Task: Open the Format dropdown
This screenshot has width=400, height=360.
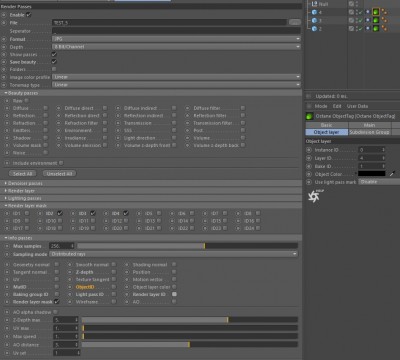Action: pos(176,39)
